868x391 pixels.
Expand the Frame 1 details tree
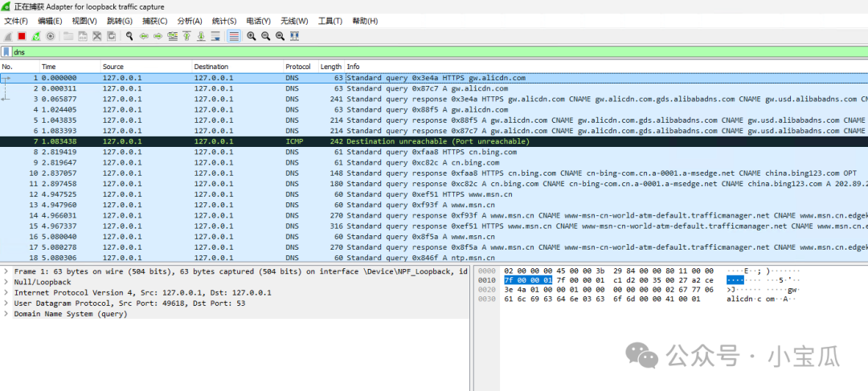6,271
